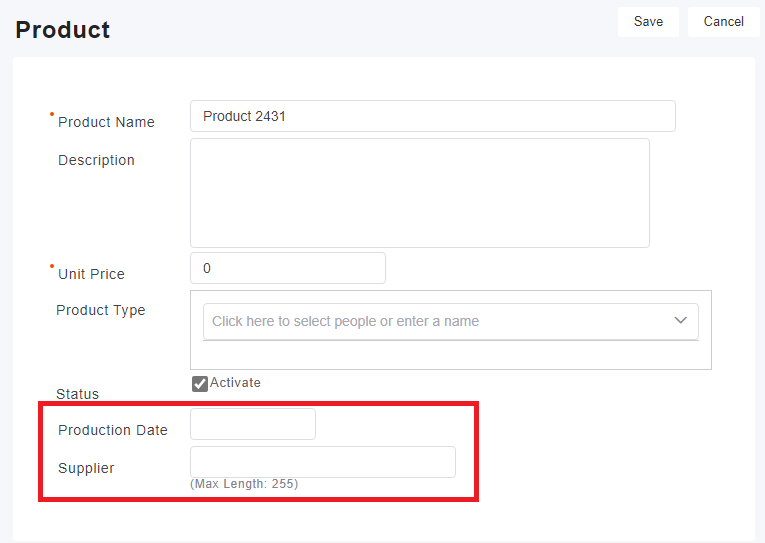Focus the Product Name input field

(433, 116)
